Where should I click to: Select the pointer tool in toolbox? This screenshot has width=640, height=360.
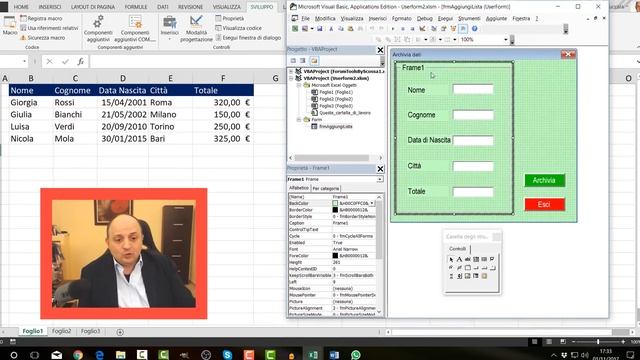(x=451, y=259)
